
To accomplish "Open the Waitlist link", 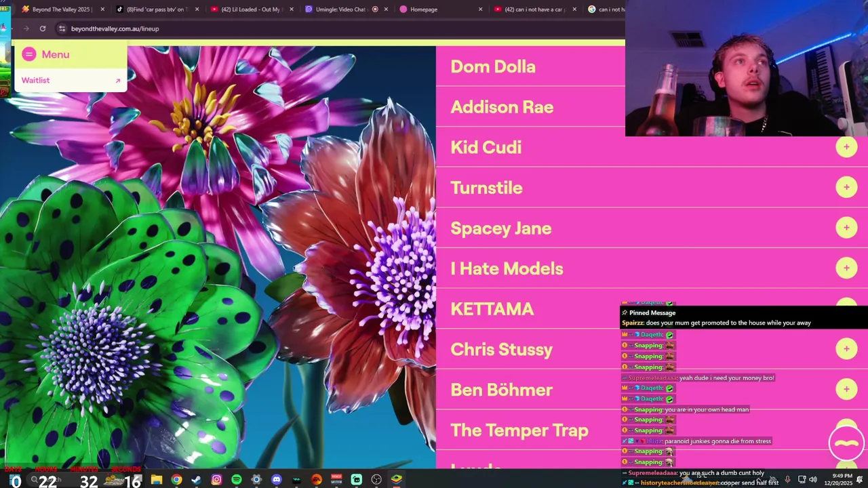I will tap(35, 80).
